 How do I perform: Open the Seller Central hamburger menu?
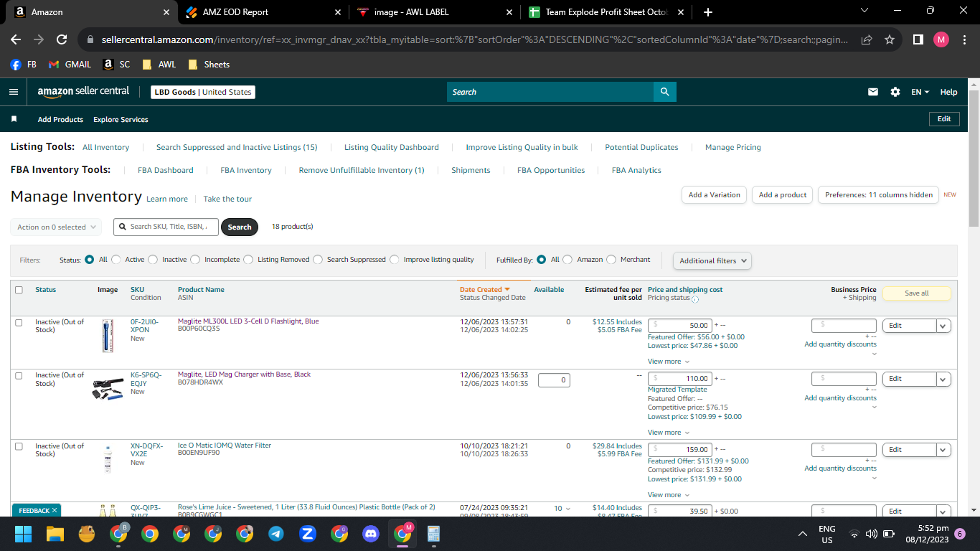13,92
